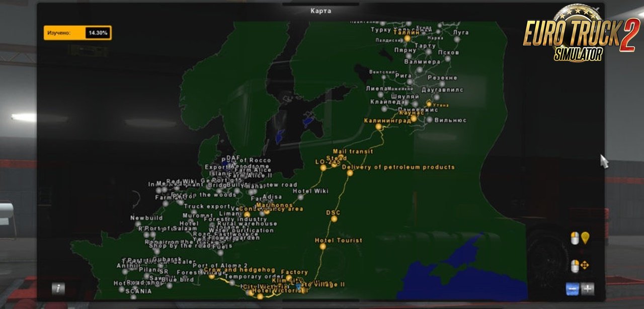Image resolution: width=644 pixels, height=309 pixels.
Task: Click the Hotel Tourist location marker
Action: pyautogui.click(x=323, y=247)
